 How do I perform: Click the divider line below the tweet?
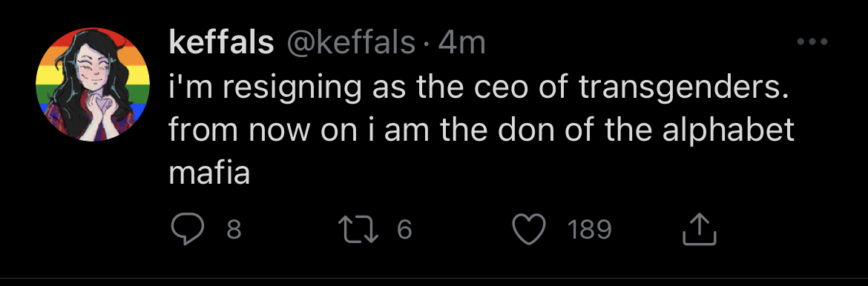pos(434,278)
